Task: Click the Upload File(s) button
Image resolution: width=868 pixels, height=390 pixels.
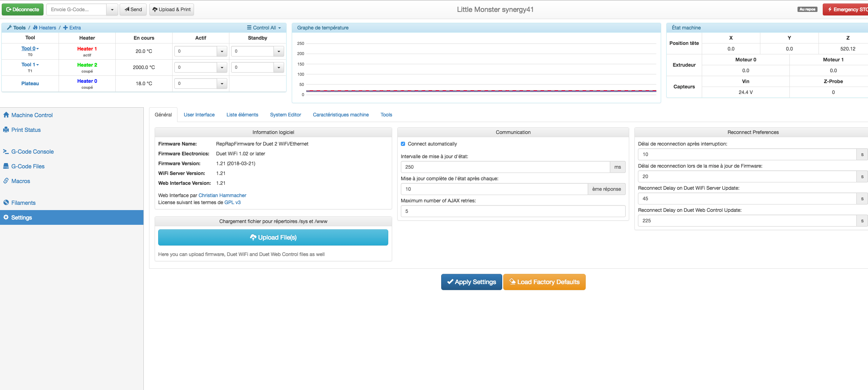Action: 273,237
